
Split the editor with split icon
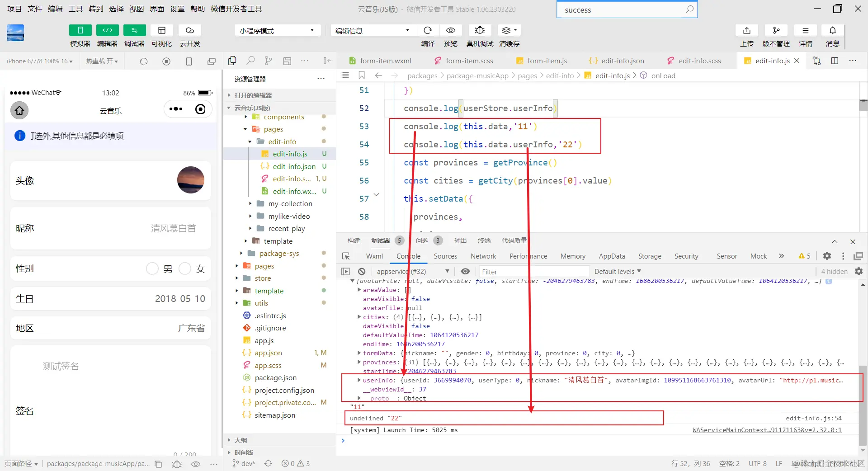835,61
